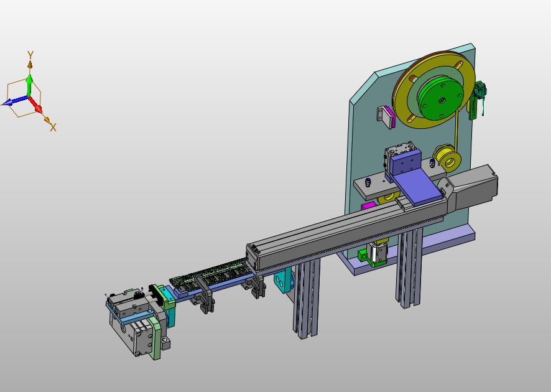Select the left aluminium extrusion leg
This screenshot has width=551, height=392.
pos(307,298)
